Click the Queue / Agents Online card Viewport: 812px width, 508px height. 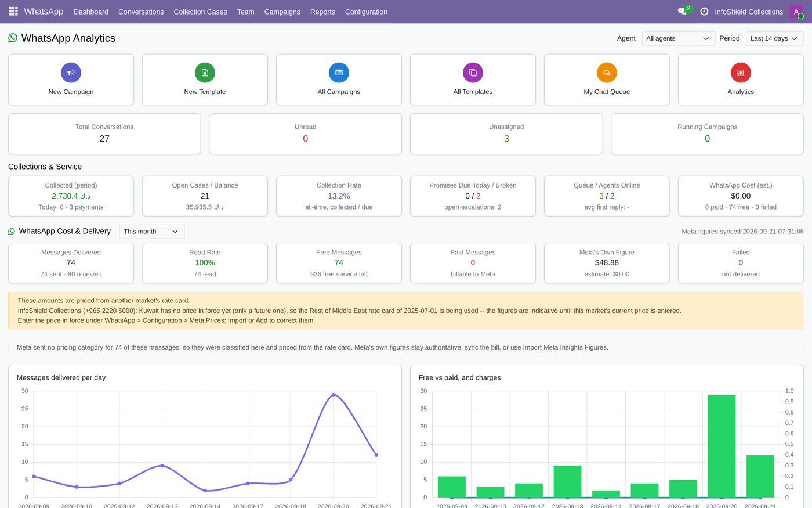click(607, 196)
